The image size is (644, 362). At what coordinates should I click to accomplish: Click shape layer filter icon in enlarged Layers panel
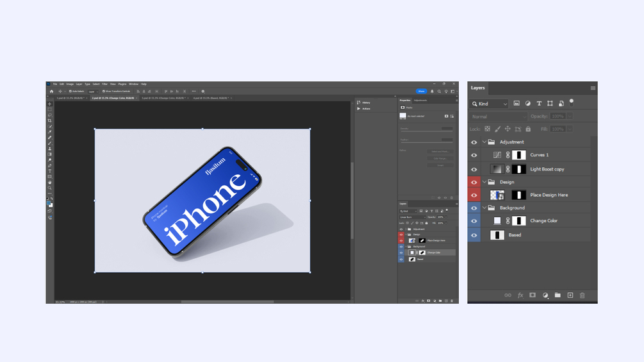[550, 103]
